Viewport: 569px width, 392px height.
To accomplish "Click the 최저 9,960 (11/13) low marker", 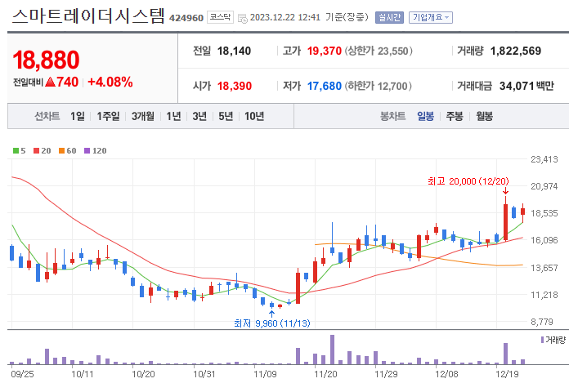I will point(272,323).
